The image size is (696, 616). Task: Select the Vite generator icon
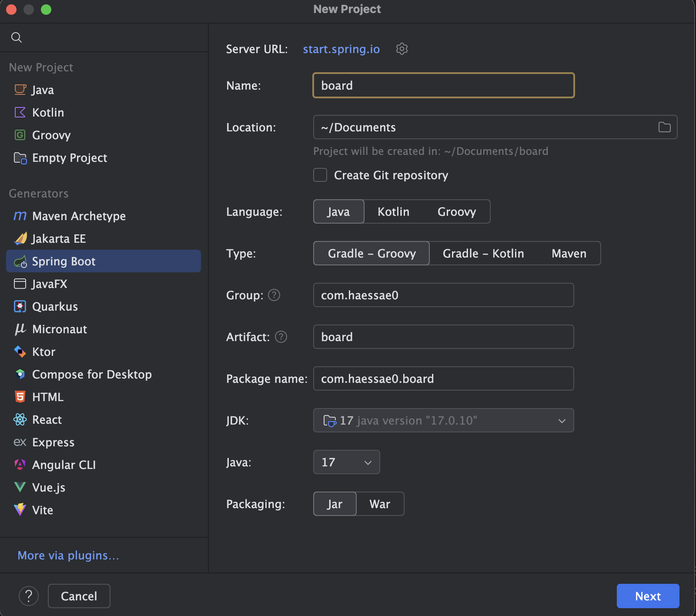20,510
